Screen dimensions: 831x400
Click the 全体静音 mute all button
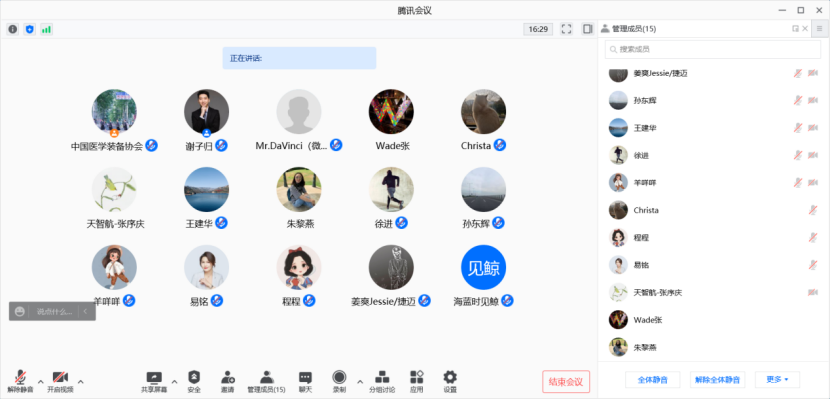[652, 380]
